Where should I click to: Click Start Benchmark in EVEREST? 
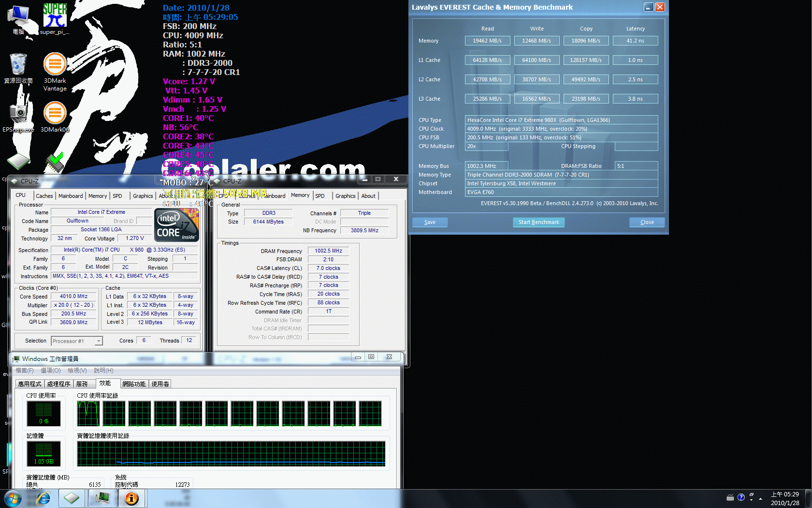click(x=538, y=222)
